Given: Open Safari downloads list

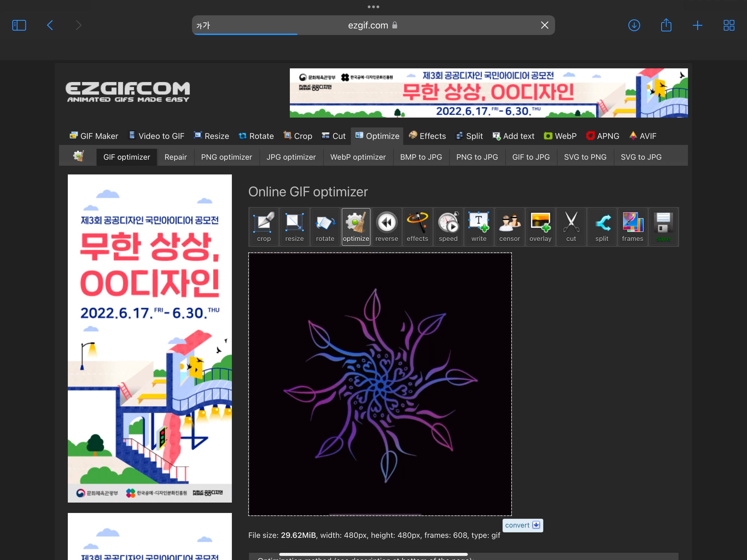Looking at the screenshot, I should pos(634,25).
